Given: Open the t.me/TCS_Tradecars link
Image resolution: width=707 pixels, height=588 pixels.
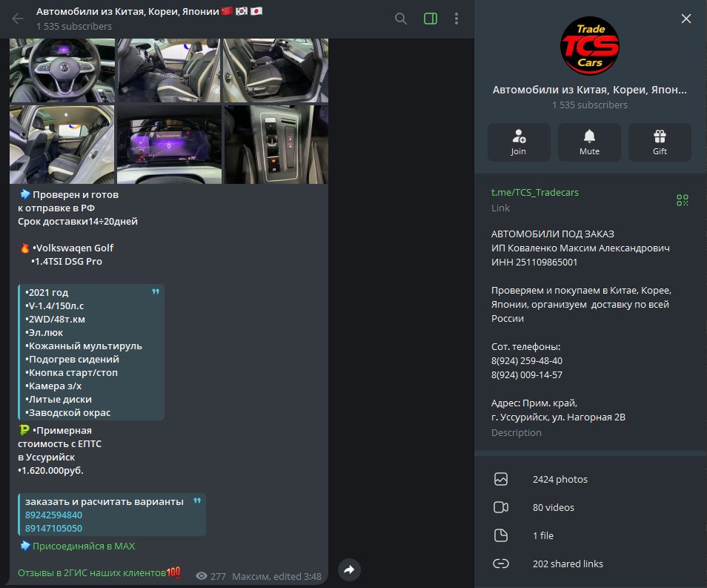Looking at the screenshot, I should (535, 192).
